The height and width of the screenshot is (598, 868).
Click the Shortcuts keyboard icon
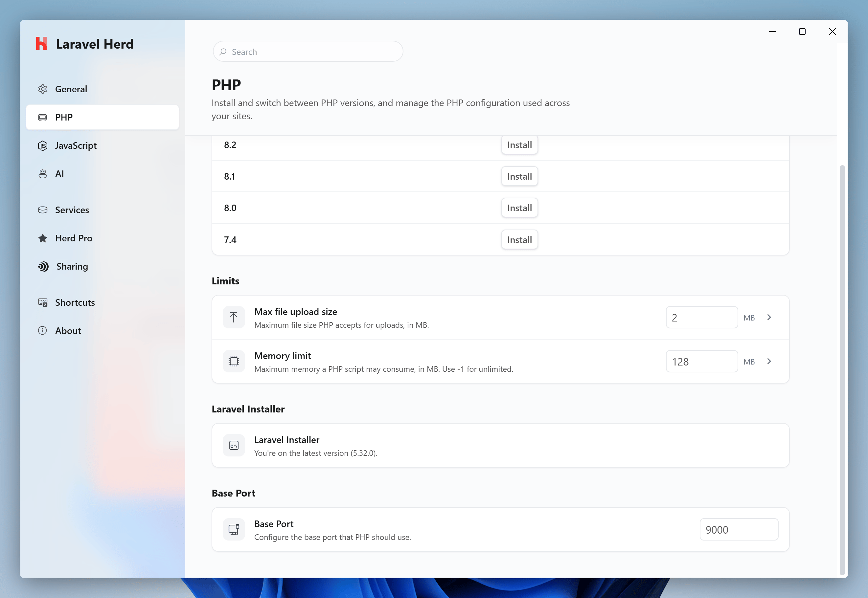43,302
